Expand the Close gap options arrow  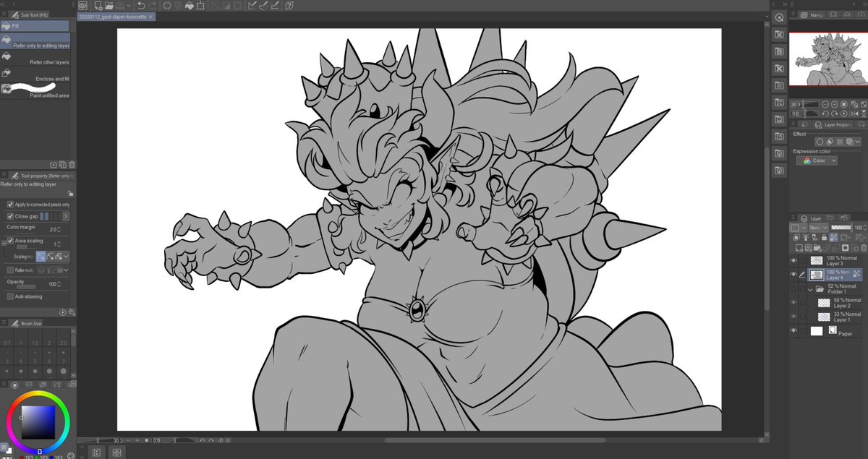tap(66, 216)
